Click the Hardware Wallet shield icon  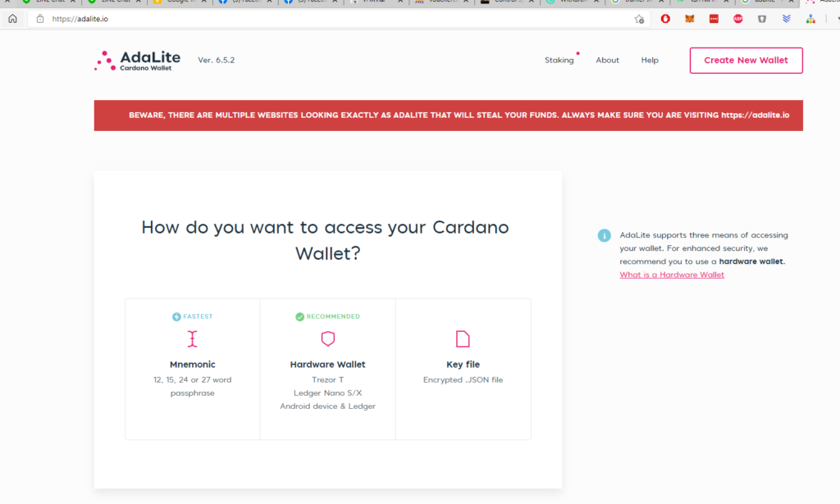pos(328,338)
